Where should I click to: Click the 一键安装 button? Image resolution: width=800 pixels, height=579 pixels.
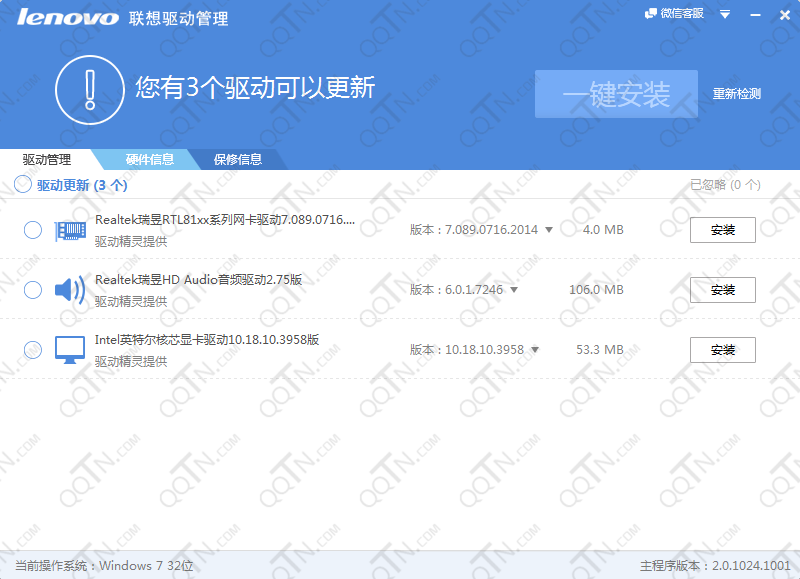click(x=616, y=94)
